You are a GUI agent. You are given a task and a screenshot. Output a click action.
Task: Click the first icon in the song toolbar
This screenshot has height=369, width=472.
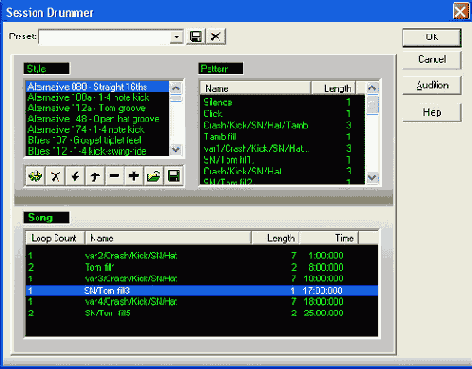[35, 176]
